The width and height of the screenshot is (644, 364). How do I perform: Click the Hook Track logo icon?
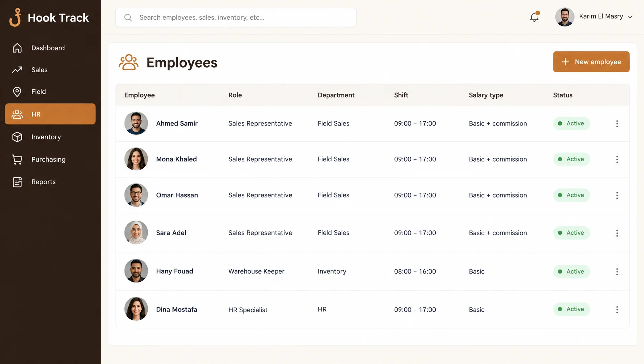[x=15, y=17]
